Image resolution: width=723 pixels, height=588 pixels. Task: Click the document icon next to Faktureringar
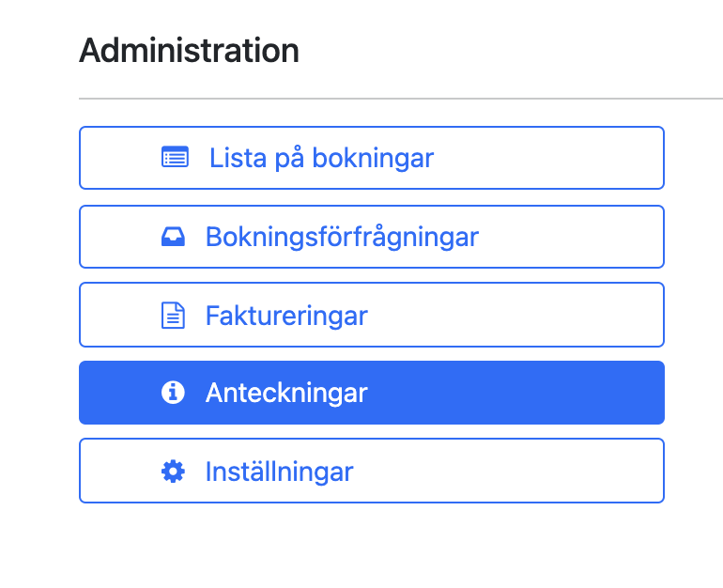coord(173,316)
